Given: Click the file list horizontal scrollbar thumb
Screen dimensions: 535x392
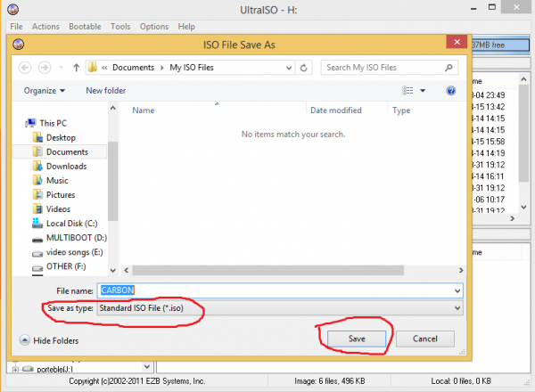Looking at the screenshot, I should [267, 270].
